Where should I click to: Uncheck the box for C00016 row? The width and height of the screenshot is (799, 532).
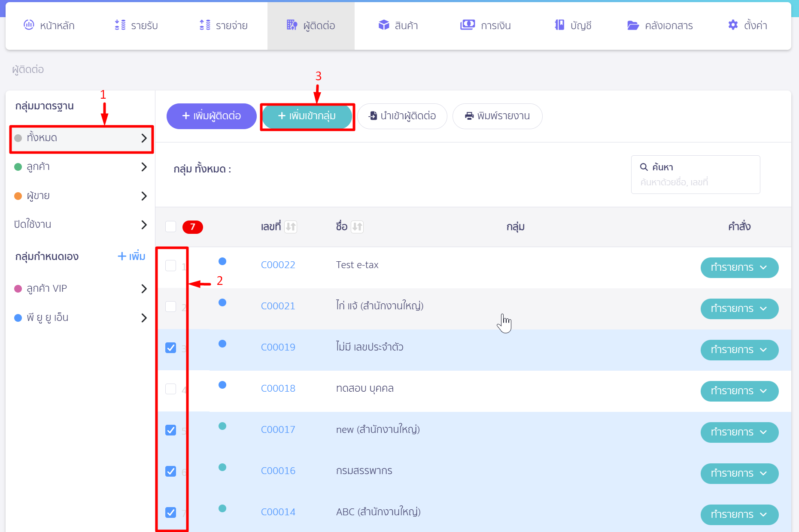[x=171, y=471]
